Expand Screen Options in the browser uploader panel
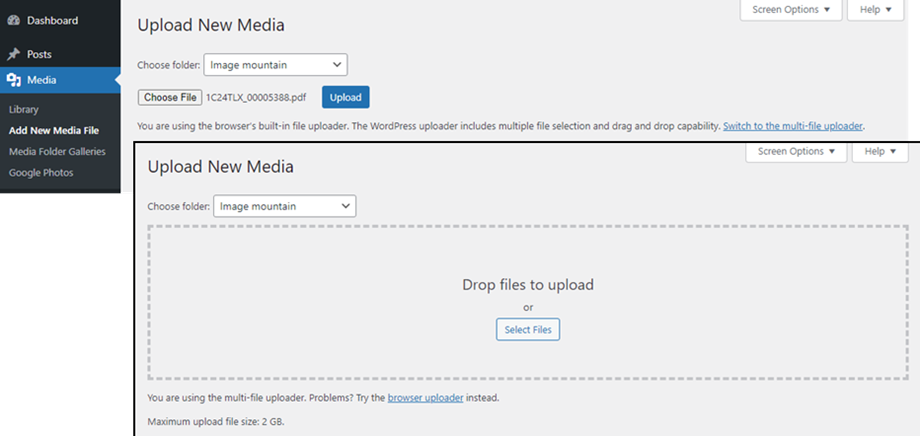 pos(790,10)
